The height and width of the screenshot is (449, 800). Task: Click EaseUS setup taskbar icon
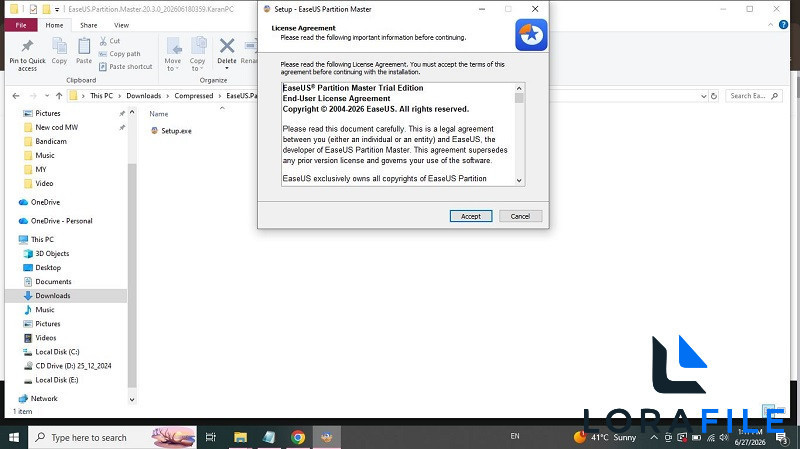[327, 437]
